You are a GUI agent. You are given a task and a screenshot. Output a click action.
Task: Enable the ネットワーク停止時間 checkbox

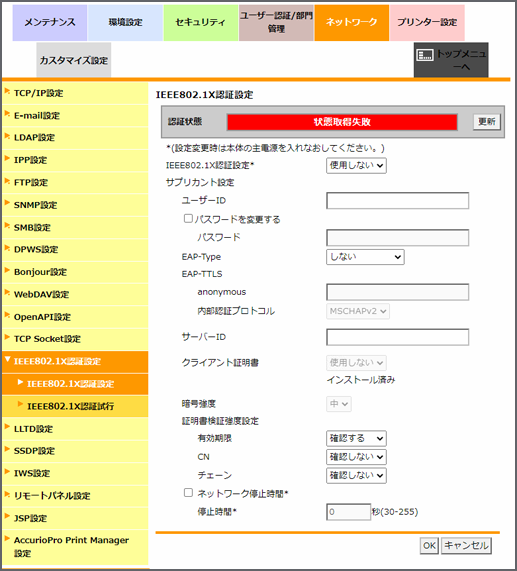coord(188,493)
